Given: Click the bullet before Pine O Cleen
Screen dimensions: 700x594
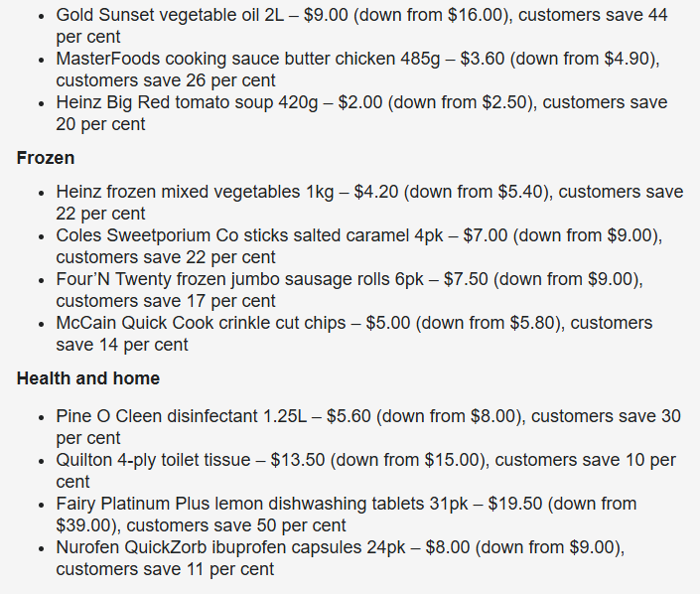Looking at the screenshot, I should (x=42, y=418).
